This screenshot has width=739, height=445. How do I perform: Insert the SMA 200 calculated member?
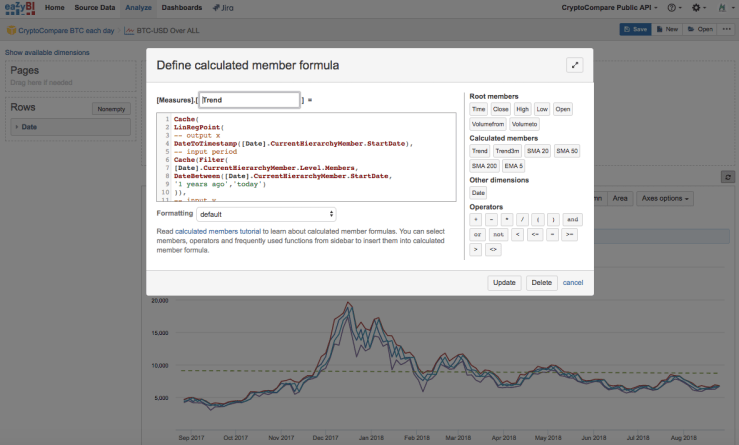pos(483,165)
